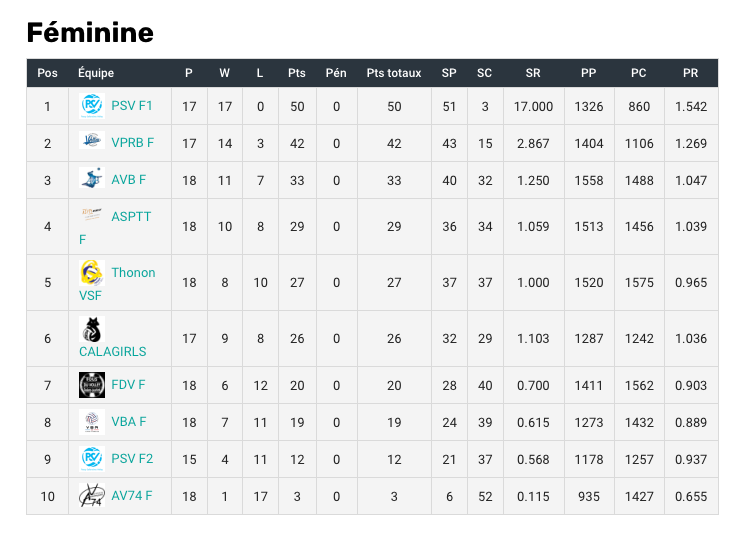This screenshot has width=747, height=542.
Task: Click the FDV F team logo
Action: [x=92, y=385]
